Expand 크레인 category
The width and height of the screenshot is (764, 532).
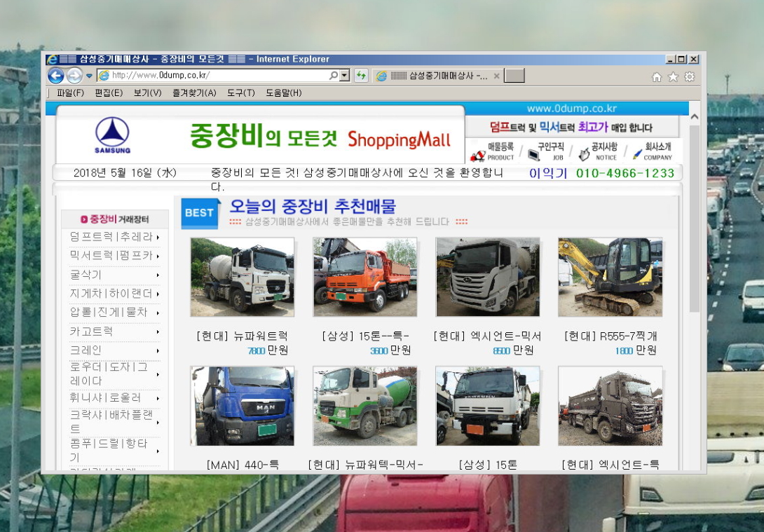114,350
